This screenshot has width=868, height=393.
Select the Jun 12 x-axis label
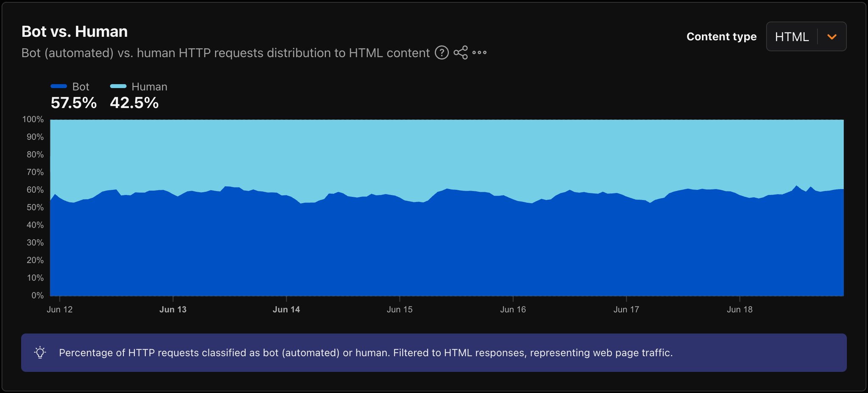(x=60, y=310)
